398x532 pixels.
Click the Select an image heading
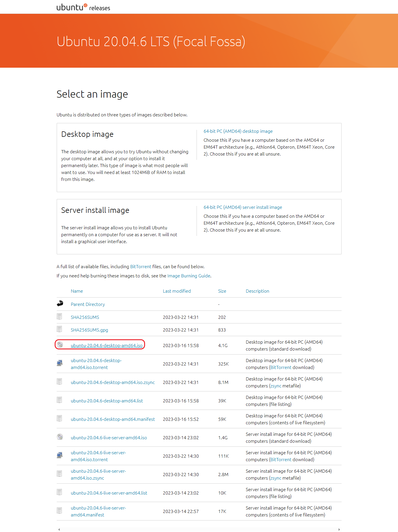[x=92, y=94]
